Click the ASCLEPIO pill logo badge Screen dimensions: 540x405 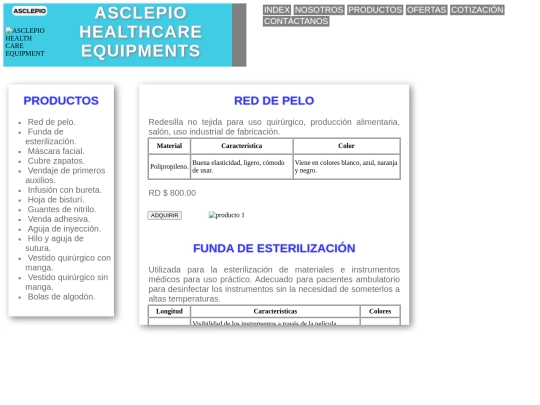(x=30, y=11)
